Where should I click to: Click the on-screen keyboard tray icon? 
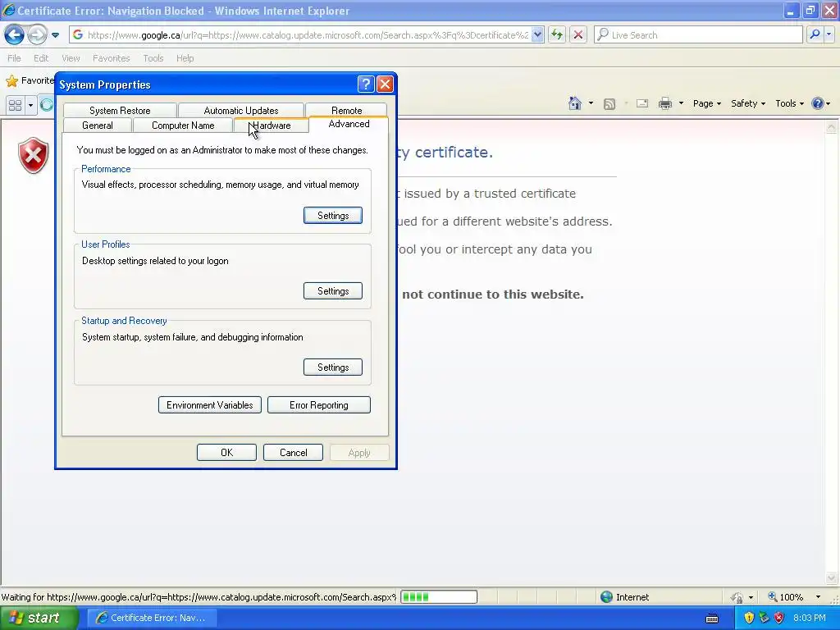pos(712,619)
